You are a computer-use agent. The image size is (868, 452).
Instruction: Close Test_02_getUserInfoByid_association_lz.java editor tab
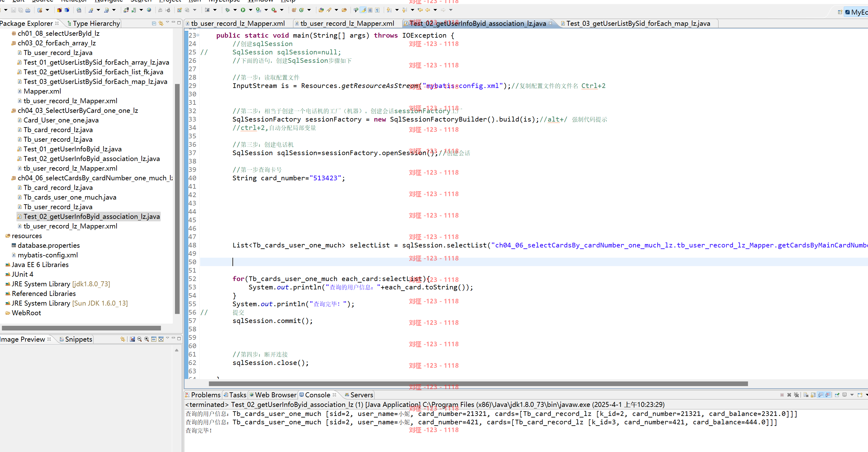point(551,23)
